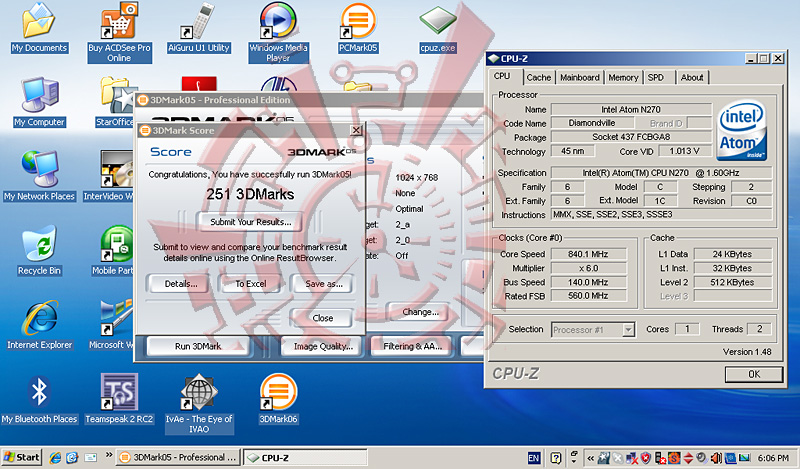The width and height of the screenshot is (800, 469).
Task: Open the My Documents desktop icon
Action: 39,28
